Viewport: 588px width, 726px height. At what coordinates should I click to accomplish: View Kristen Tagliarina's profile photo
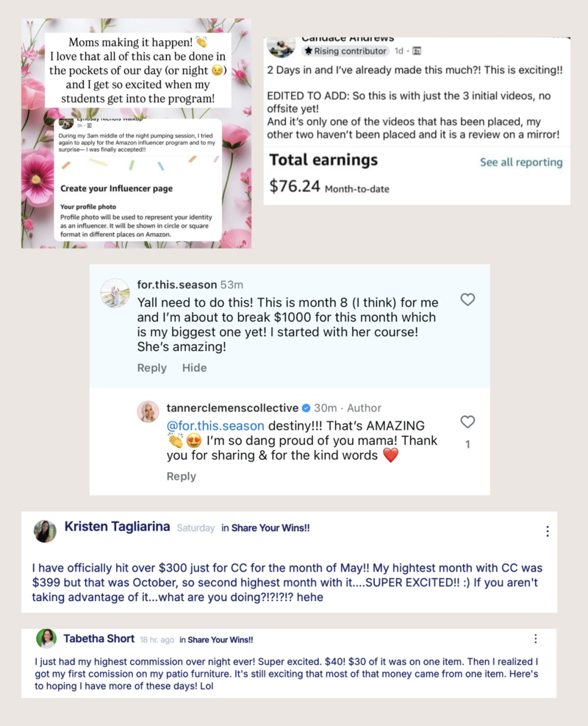(x=45, y=531)
